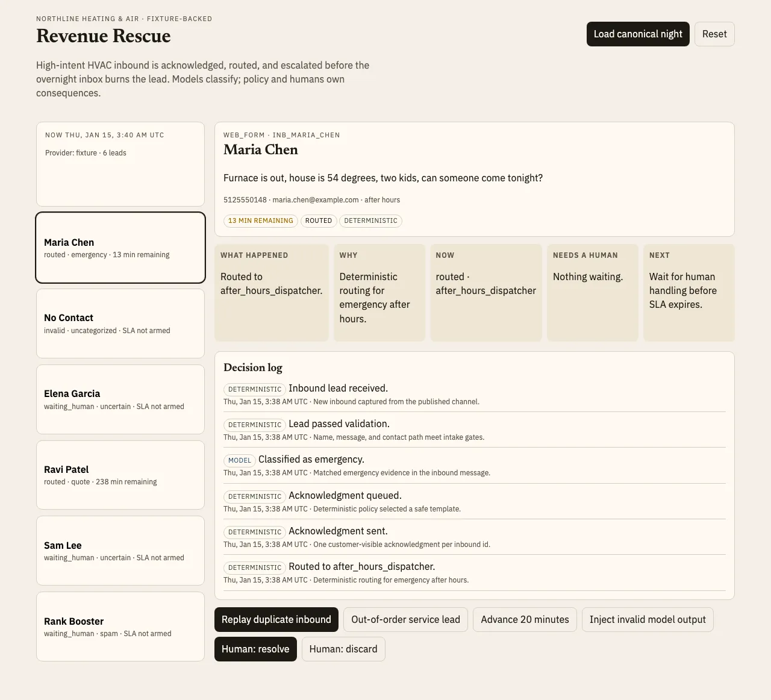
Task: Select the Sam Lee lead card
Action: coord(120,551)
